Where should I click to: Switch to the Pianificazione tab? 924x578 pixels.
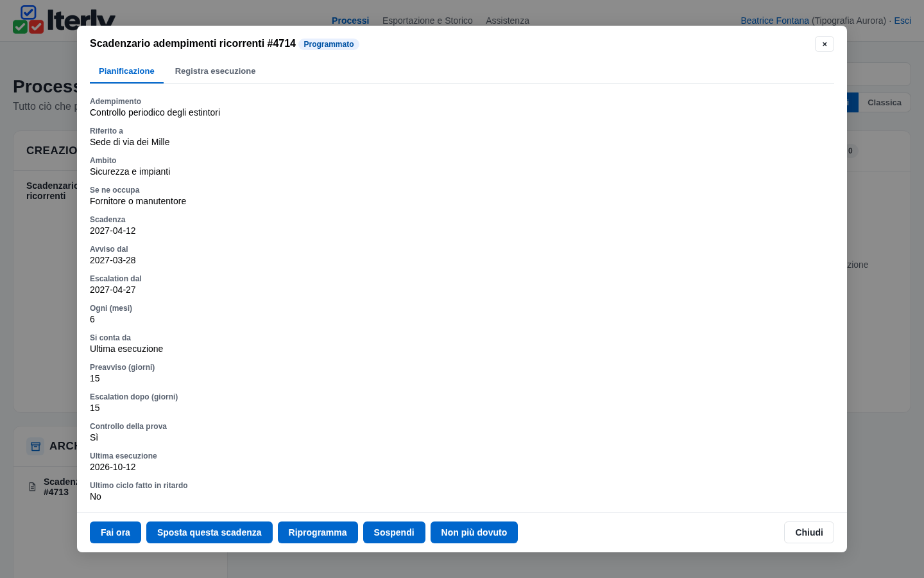[x=126, y=71]
